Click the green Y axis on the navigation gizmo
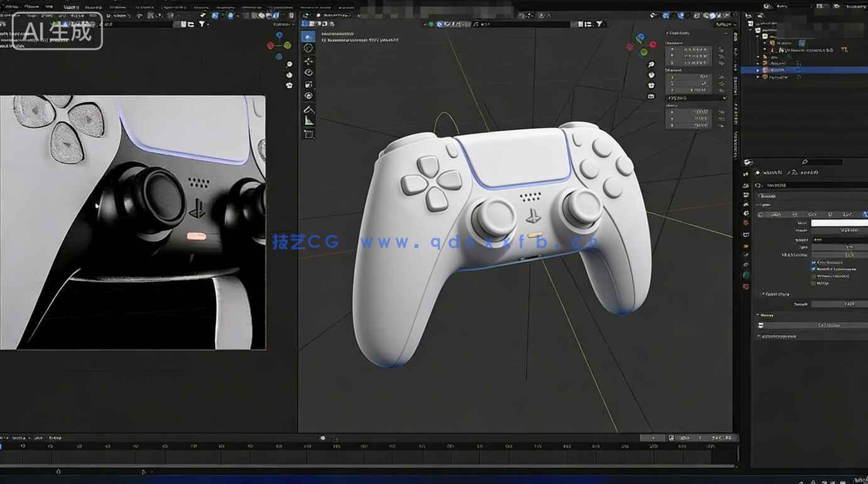 (643, 52)
